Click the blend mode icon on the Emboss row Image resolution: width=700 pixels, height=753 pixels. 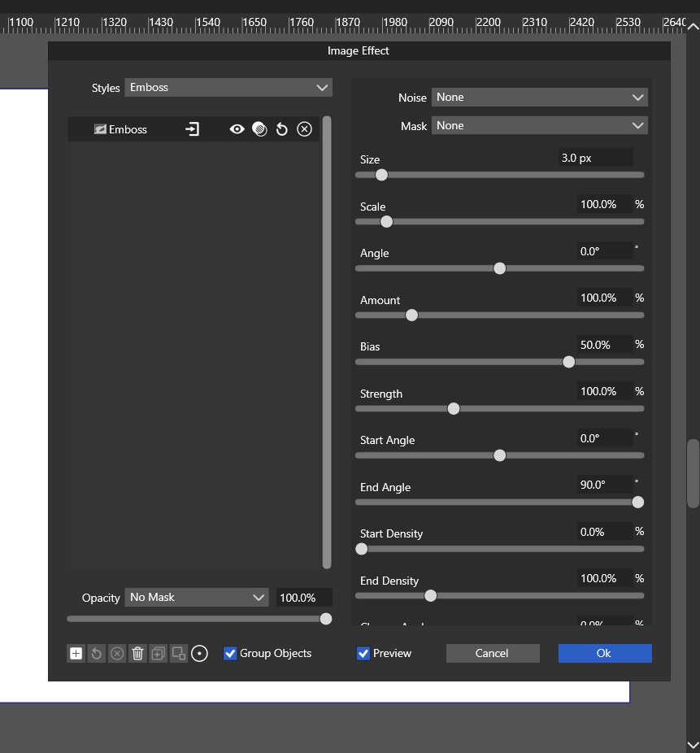click(259, 129)
